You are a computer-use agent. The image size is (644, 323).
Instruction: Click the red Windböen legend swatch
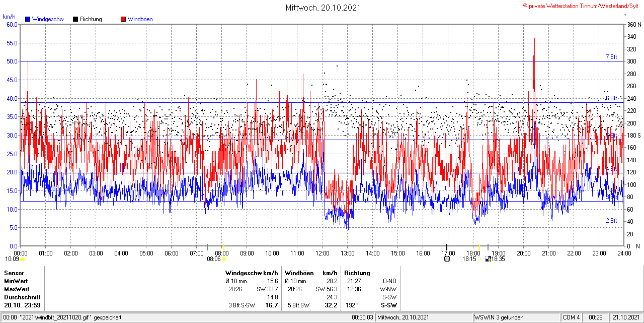click(x=123, y=19)
